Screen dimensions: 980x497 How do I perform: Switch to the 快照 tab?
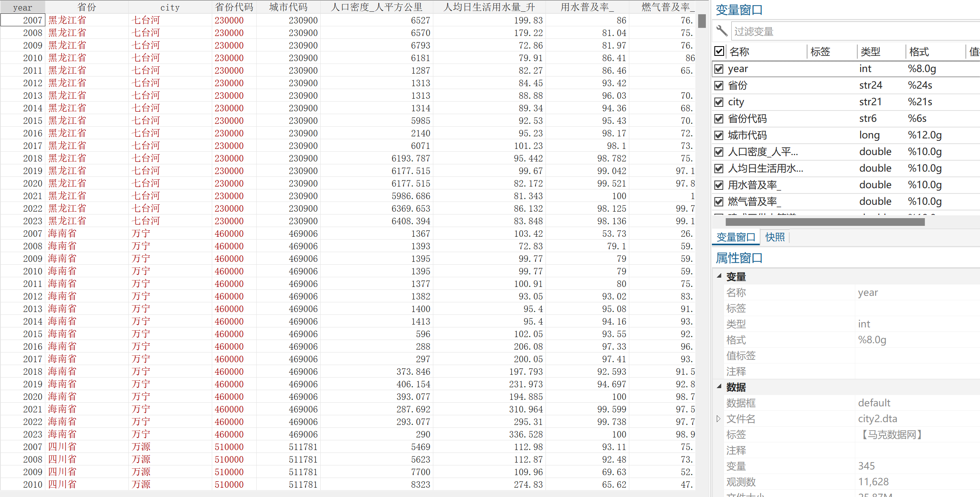pos(775,237)
